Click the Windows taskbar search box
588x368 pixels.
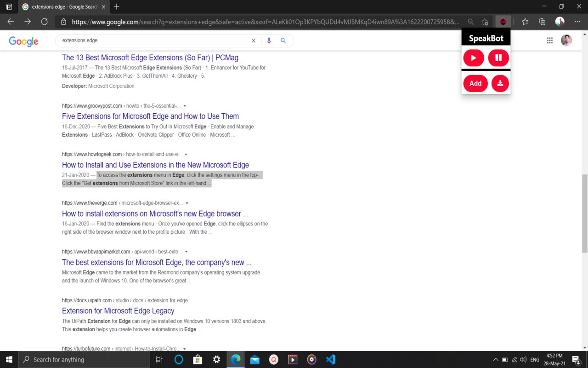click(84, 359)
